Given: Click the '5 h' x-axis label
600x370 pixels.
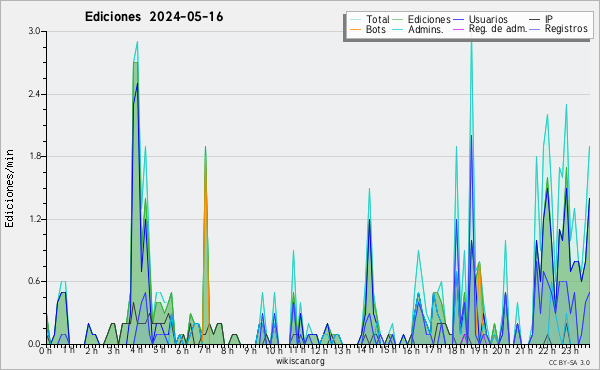Looking at the screenshot, I should pyautogui.click(x=160, y=350).
